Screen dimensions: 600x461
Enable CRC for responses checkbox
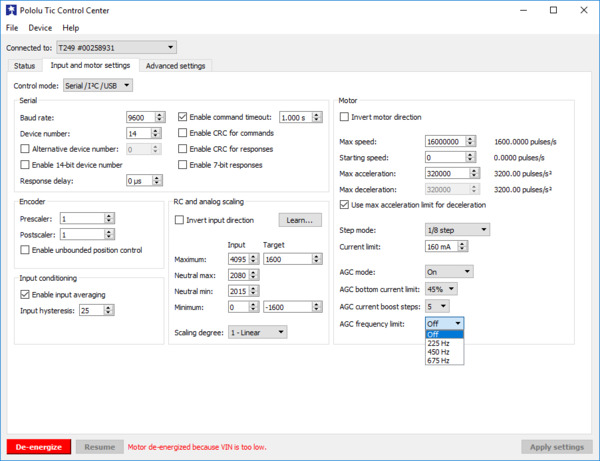pos(183,149)
